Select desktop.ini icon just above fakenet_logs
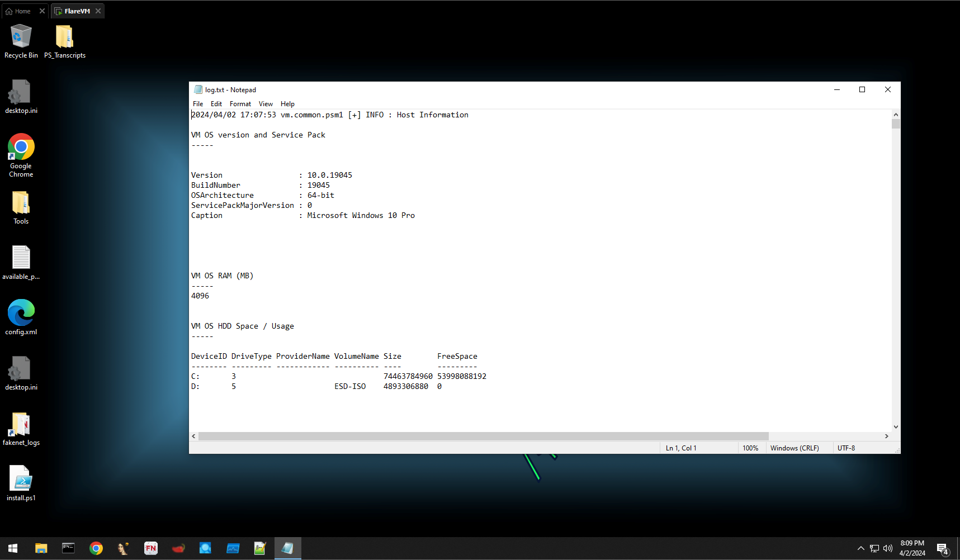 click(21, 373)
